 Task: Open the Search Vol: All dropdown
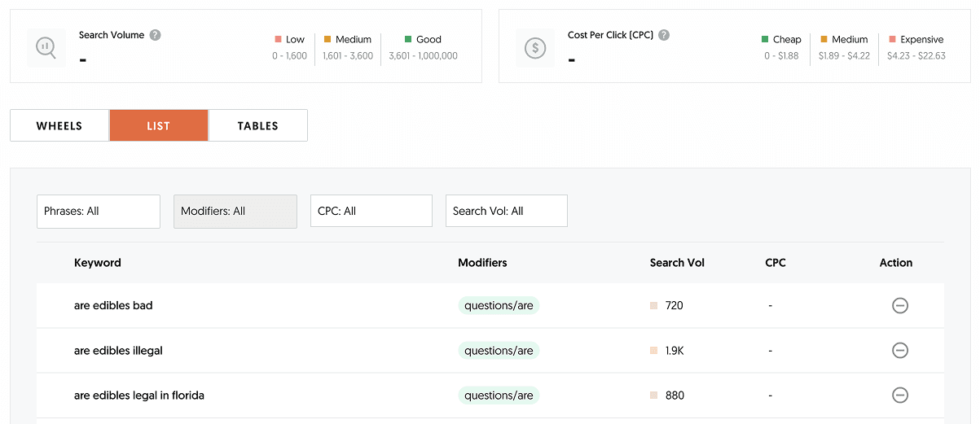[x=506, y=212]
